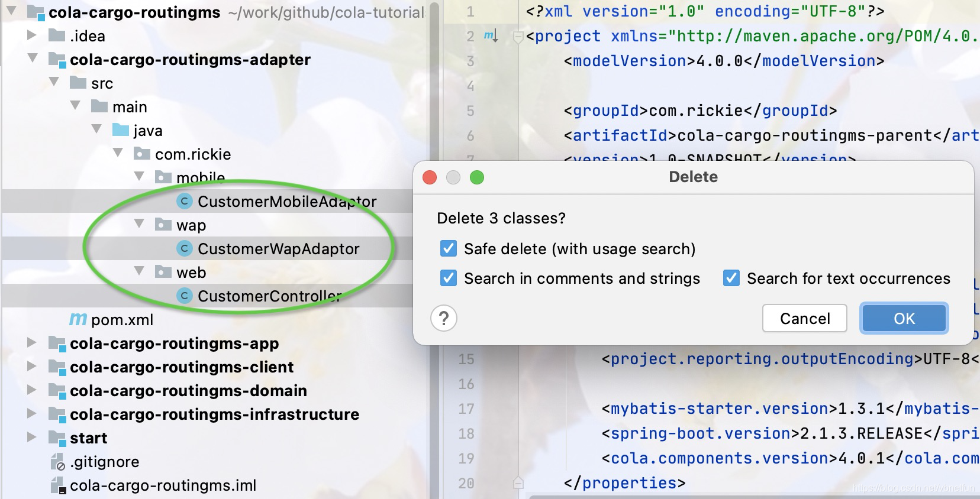Cancel the Delete dialog
Screen dimensions: 980x499
pyautogui.click(x=805, y=319)
